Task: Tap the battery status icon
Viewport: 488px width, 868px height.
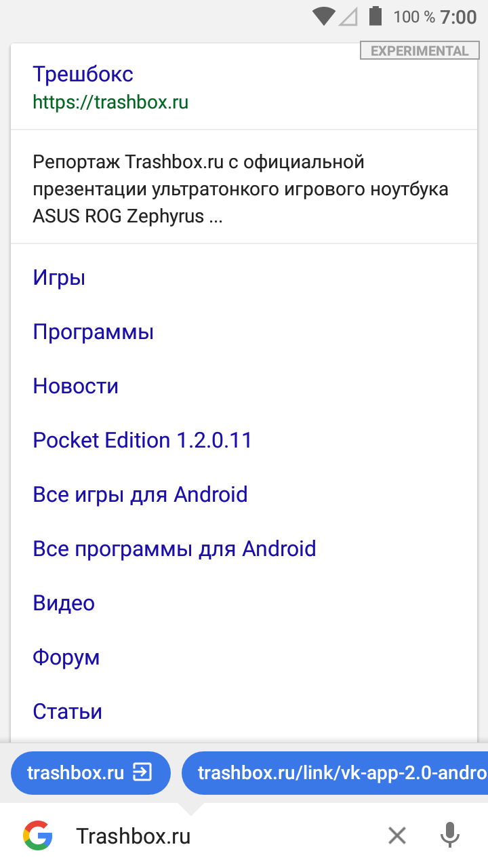Action: tap(375, 16)
